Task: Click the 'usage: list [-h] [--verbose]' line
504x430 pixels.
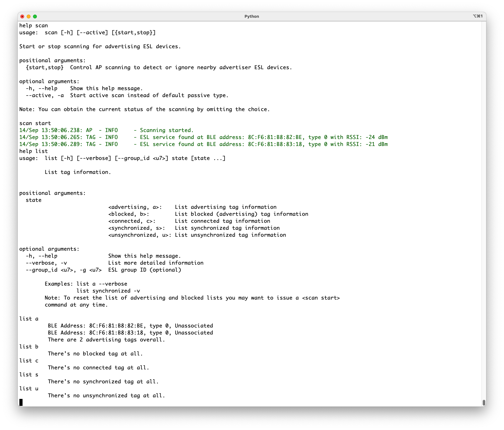Action: (x=123, y=158)
